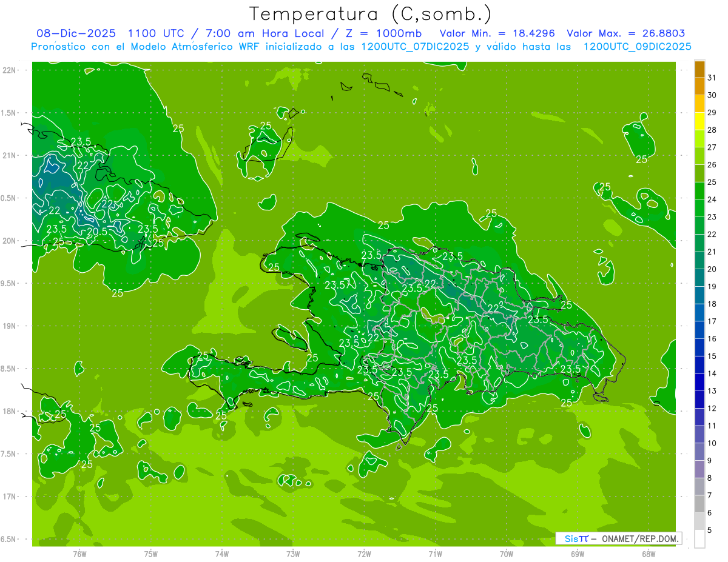This screenshot has width=728, height=562.
Task: Pick the yellow swatch between 28 and 29
Action: pyautogui.click(x=699, y=121)
